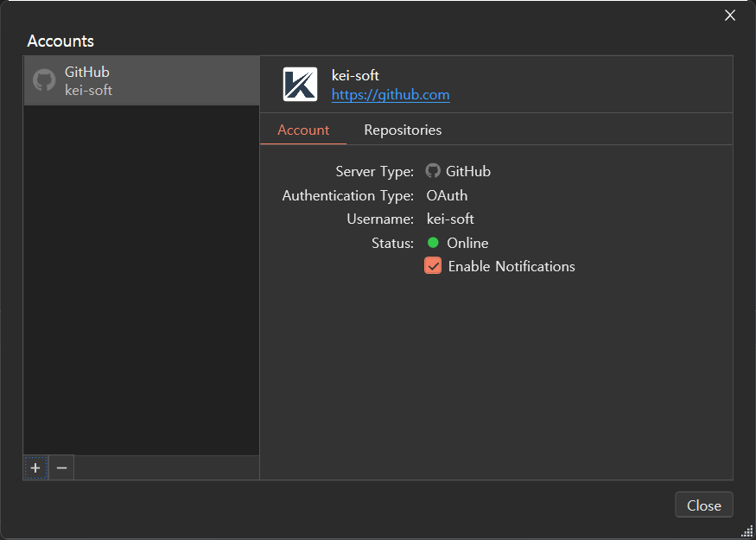
Task: Click the GitHub icon beside Server Type
Action: 433,171
